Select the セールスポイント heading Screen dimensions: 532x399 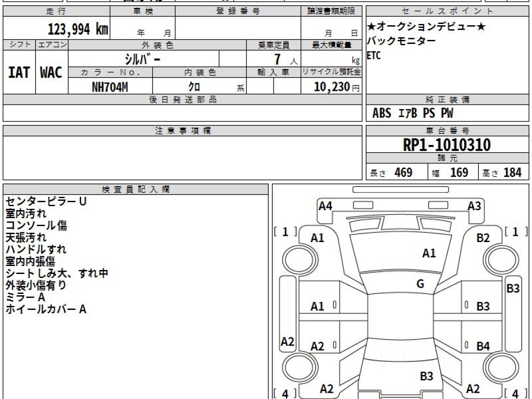point(447,12)
